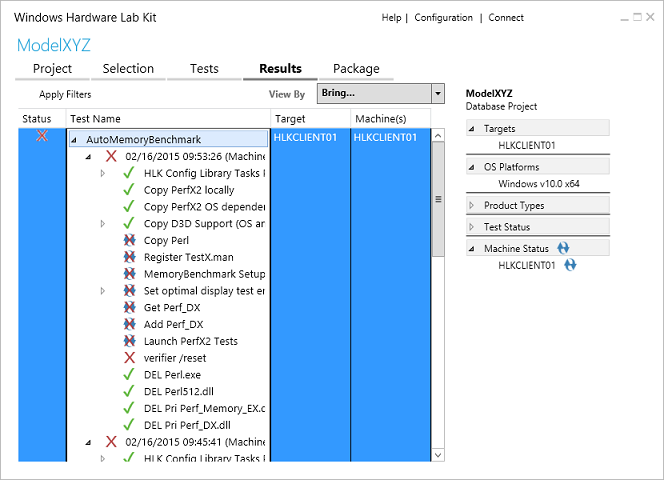The height and width of the screenshot is (480, 664).
Task: Select HLKCLIENT01 in the Target column
Action: (305, 137)
